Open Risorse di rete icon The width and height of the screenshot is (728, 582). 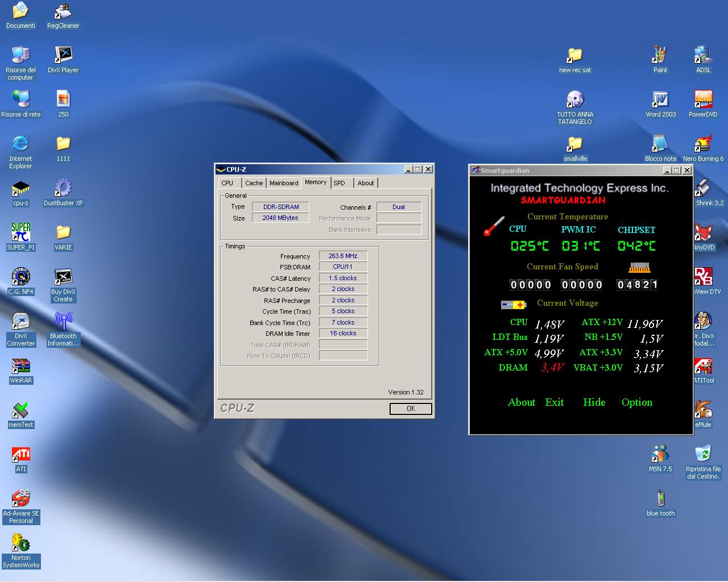click(20, 104)
